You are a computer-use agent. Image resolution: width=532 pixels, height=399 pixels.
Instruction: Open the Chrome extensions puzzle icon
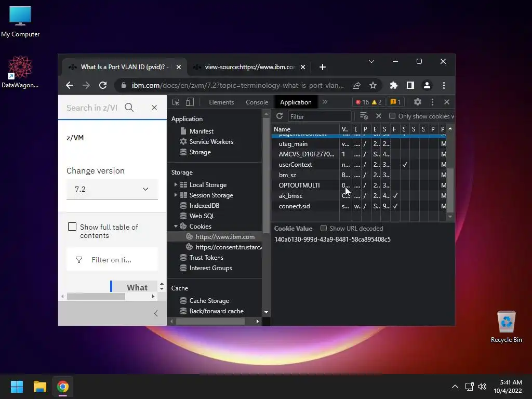pos(394,86)
